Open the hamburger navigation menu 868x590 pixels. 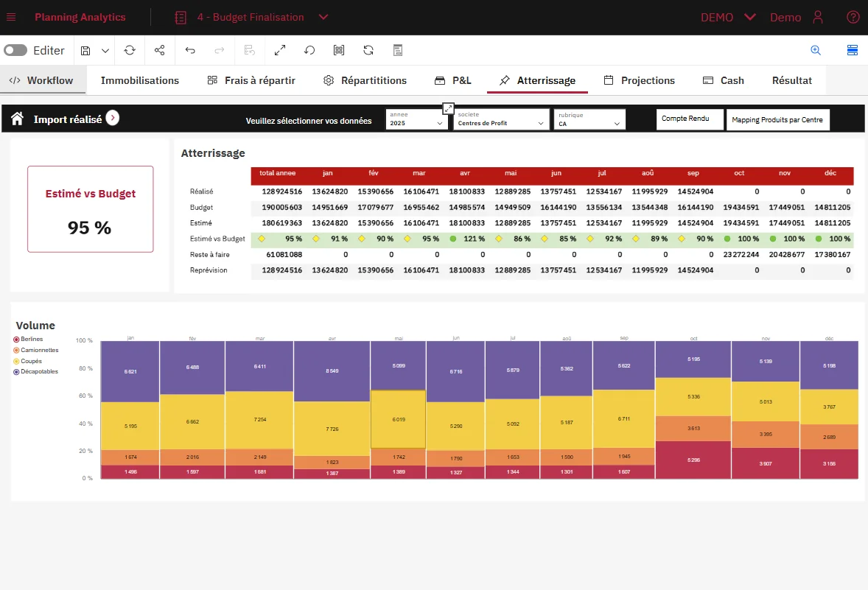pos(12,17)
